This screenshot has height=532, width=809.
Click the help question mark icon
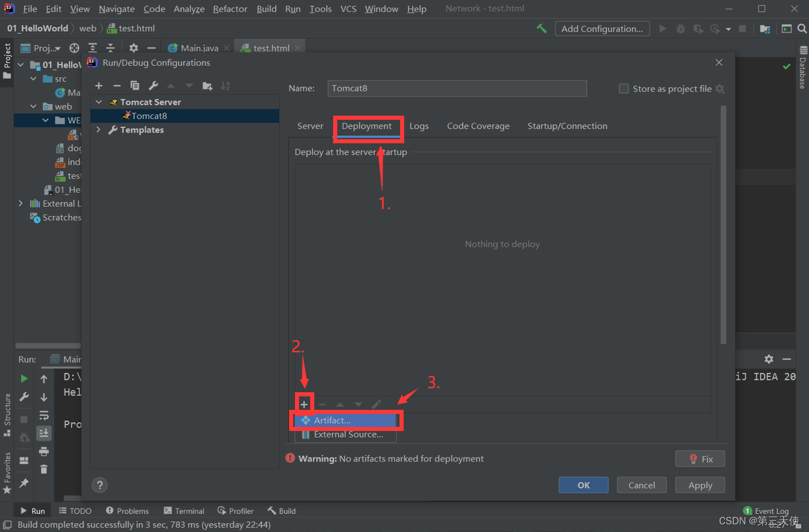coord(100,485)
